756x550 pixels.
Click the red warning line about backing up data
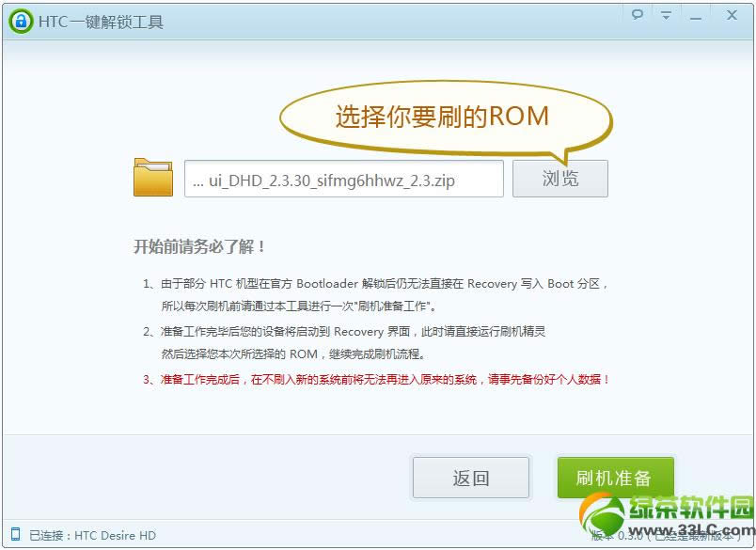point(376,380)
